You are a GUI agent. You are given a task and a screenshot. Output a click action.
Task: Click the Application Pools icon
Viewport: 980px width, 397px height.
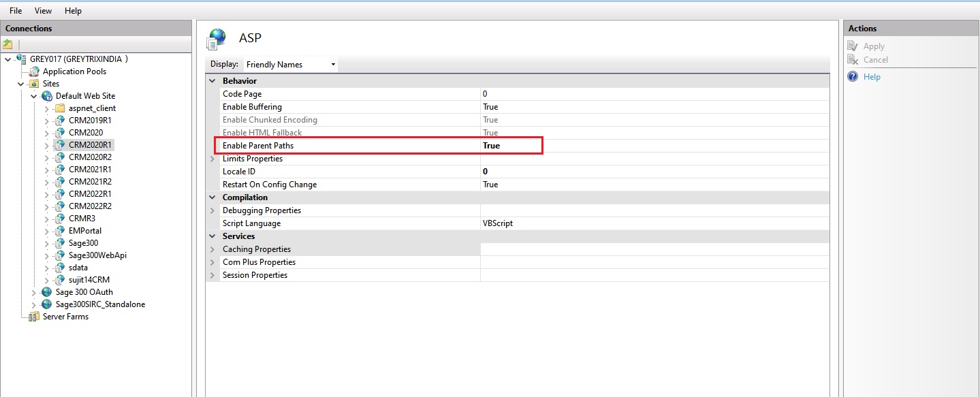[x=34, y=72]
